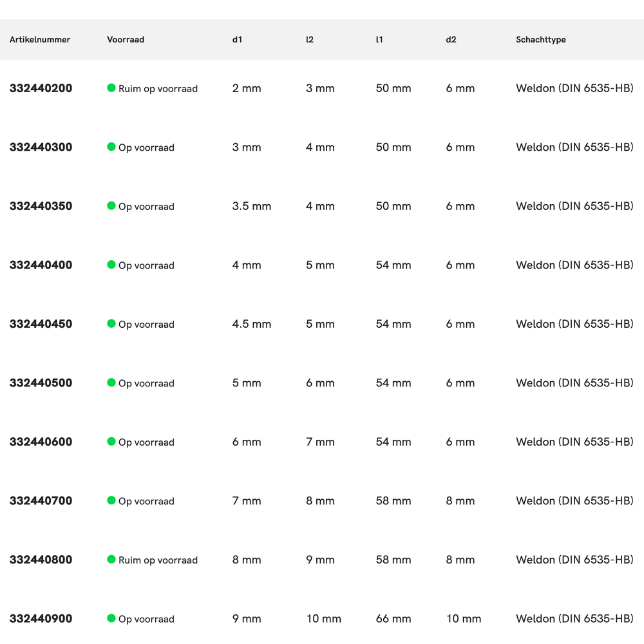The image size is (644, 644).
Task: Click the d1 column header
Action: (x=237, y=40)
